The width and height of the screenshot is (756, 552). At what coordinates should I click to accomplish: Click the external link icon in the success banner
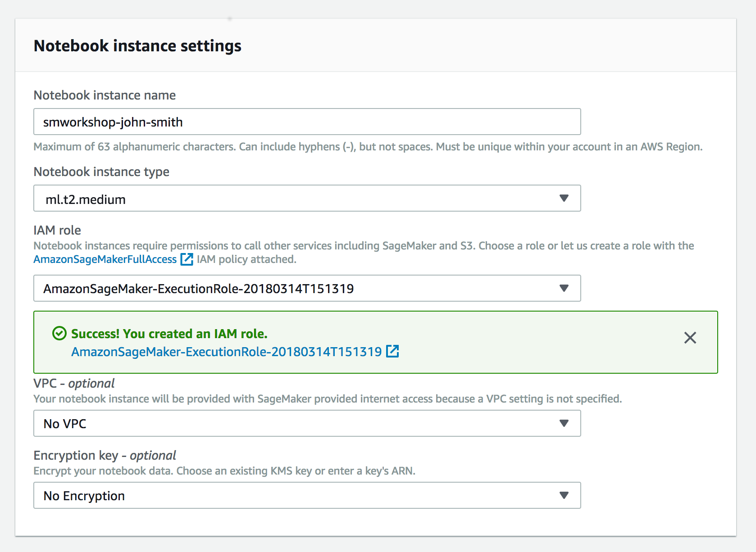tap(392, 351)
